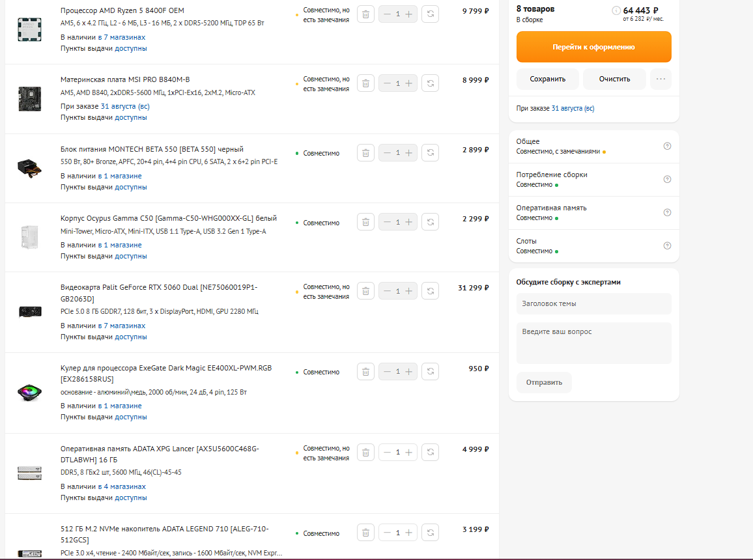
Task: View pickup points for Ocypus Gamma C50
Action: click(131, 257)
